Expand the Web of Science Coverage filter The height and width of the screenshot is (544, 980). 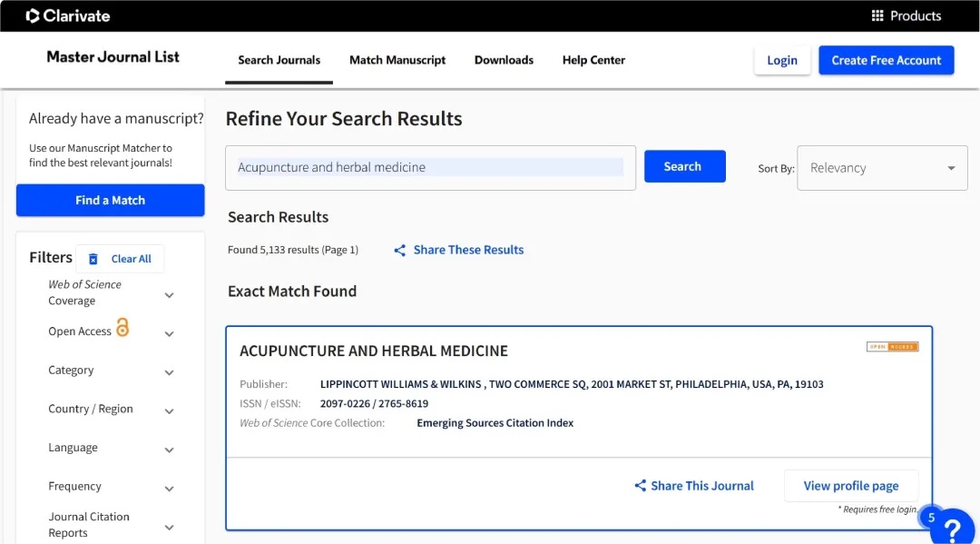pos(169,295)
